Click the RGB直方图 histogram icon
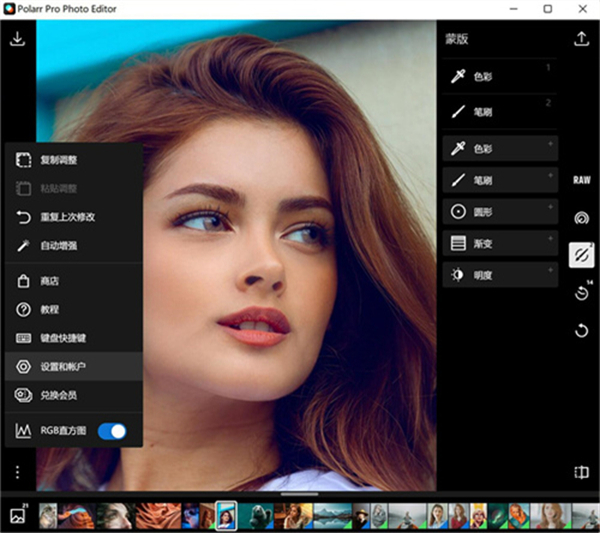 click(x=23, y=431)
